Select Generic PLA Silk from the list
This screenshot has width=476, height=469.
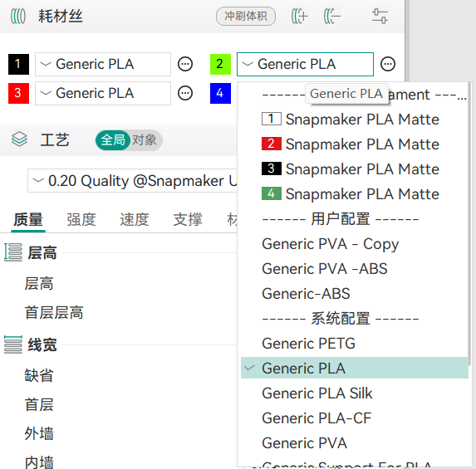(354, 393)
